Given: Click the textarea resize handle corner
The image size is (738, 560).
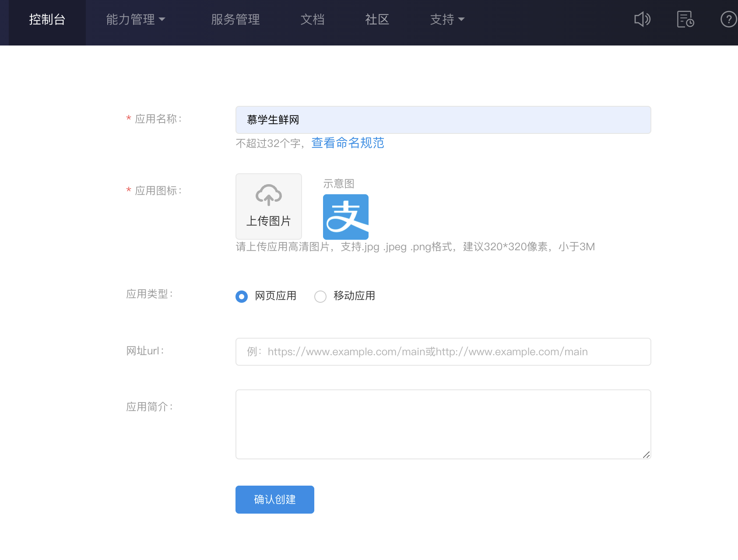Looking at the screenshot, I should 646,455.
